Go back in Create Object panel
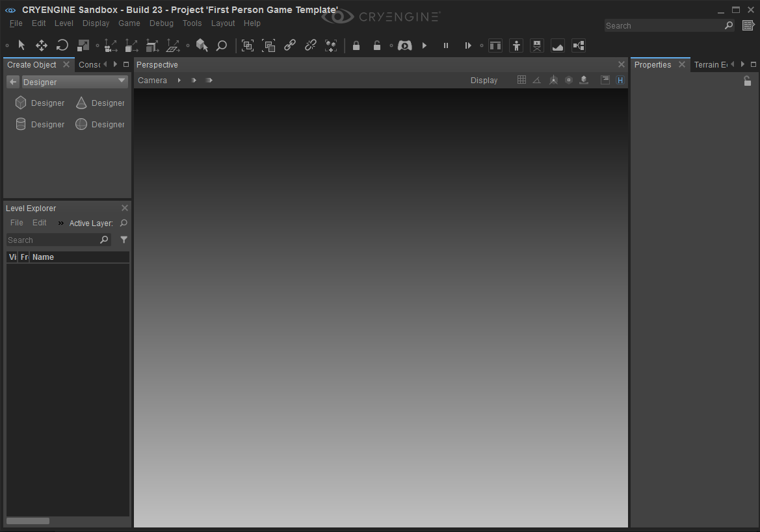Image resolution: width=760 pixels, height=532 pixels. click(x=13, y=82)
